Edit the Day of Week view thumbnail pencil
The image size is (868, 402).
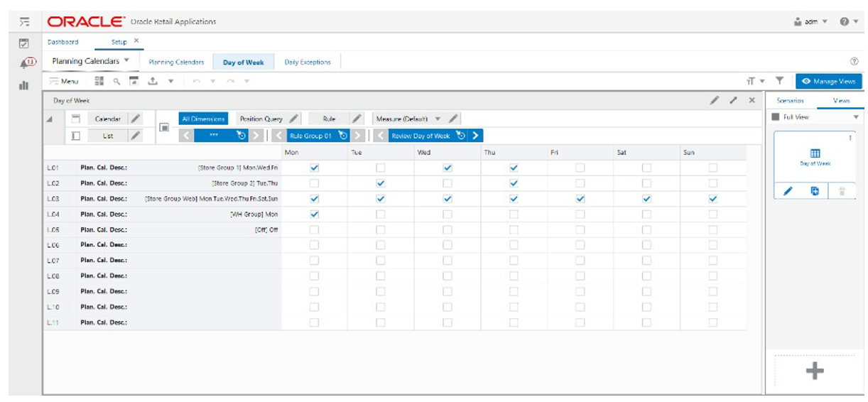(x=788, y=191)
